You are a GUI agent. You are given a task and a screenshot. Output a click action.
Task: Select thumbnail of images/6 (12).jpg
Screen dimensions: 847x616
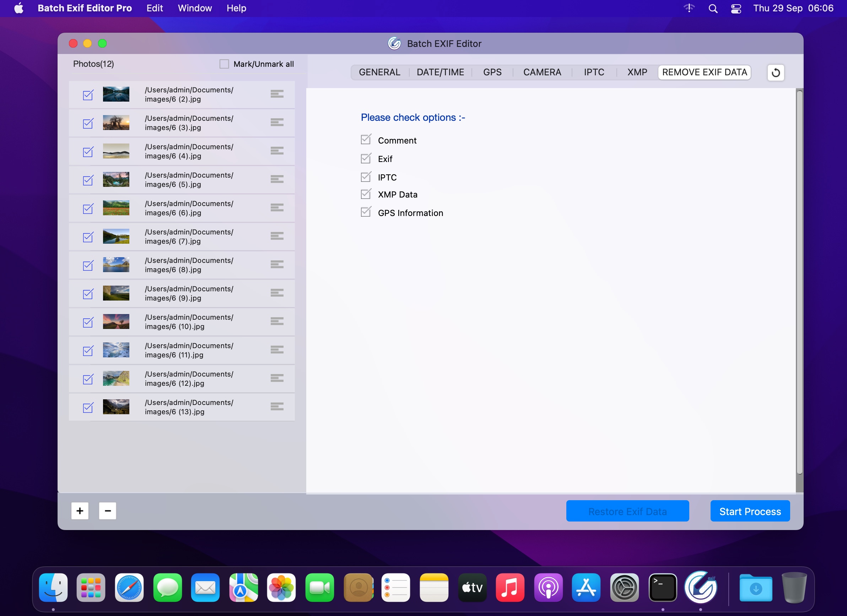[x=116, y=378]
